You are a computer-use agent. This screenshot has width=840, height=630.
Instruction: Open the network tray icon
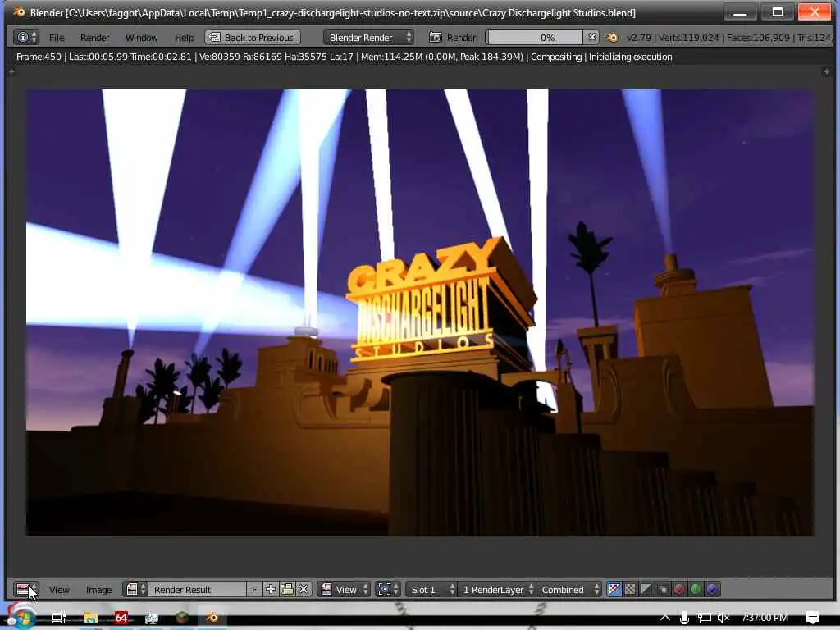[704, 618]
